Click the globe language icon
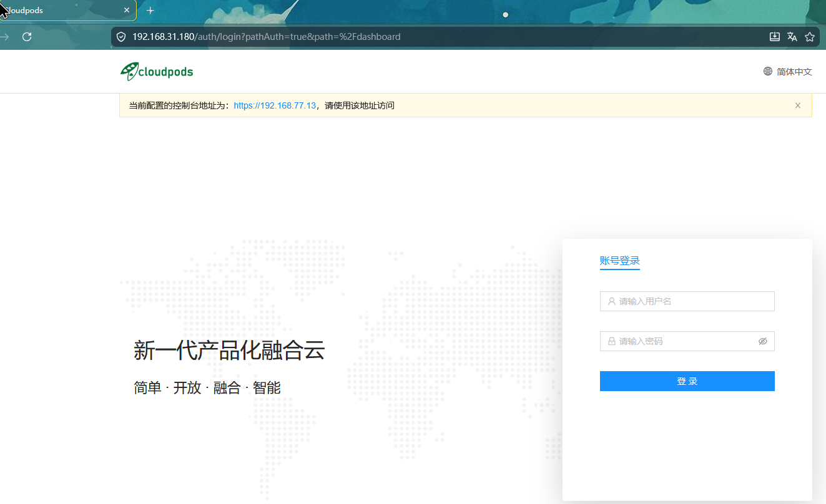Viewport: 826px width, 504px height. [768, 72]
